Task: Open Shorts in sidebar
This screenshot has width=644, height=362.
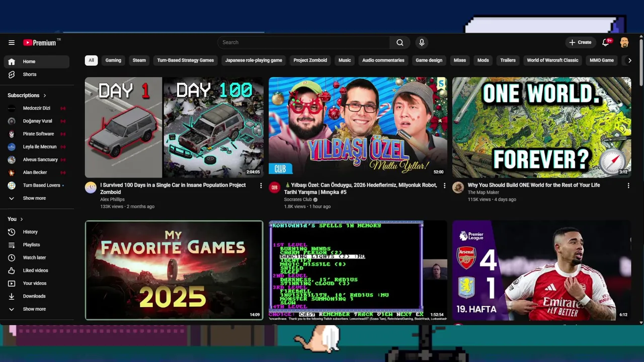Action: pyautogui.click(x=36, y=74)
